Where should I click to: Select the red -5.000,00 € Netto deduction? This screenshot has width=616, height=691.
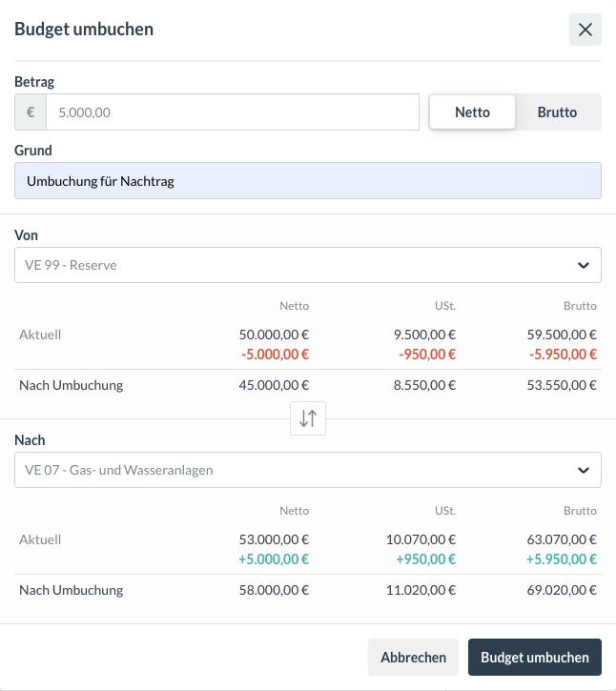point(274,355)
